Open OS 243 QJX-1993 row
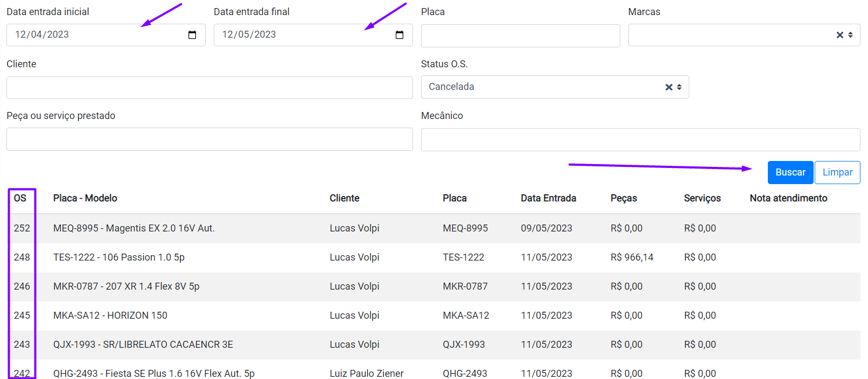Screen dimensions: 868x379 pos(143,345)
